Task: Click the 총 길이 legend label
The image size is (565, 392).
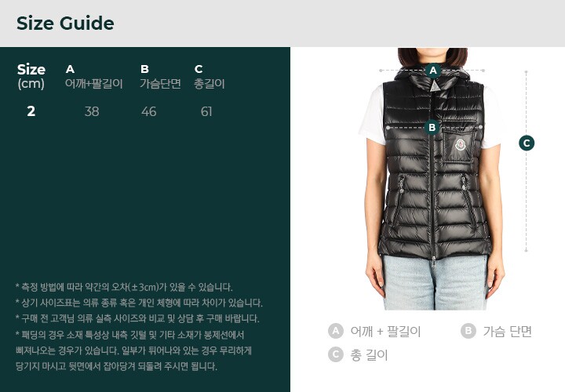Action: tap(369, 355)
